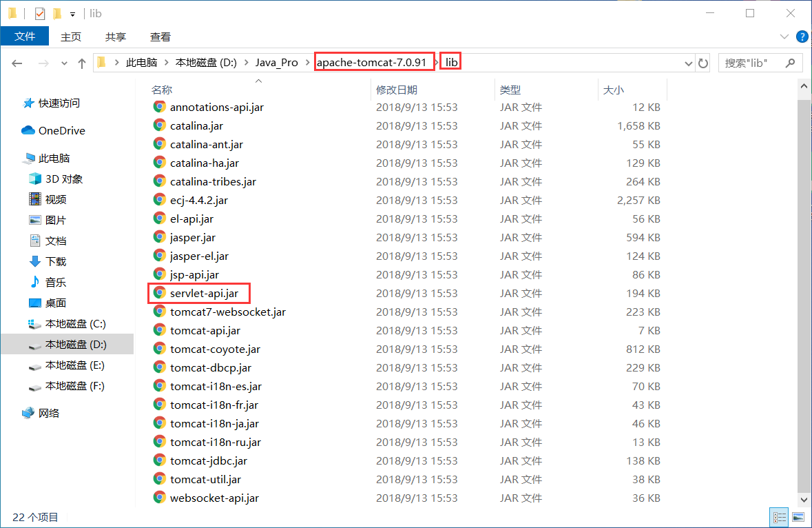Image resolution: width=812 pixels, height=528 pixels.
Task: Click the jasper.jar file icon
Action: 160,237
